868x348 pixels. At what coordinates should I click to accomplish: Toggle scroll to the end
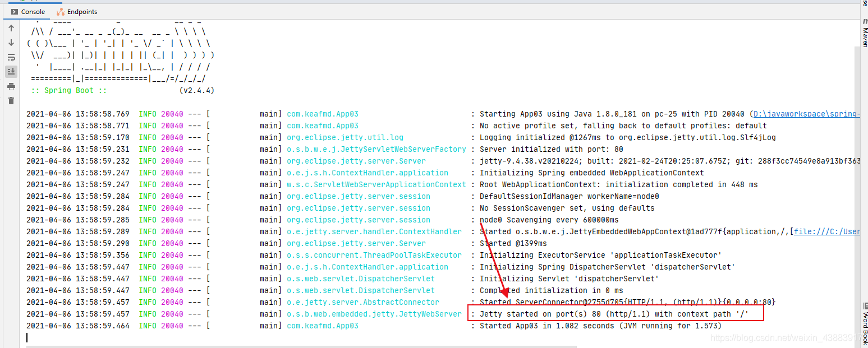pyautogui.click(x=10, y=71)
